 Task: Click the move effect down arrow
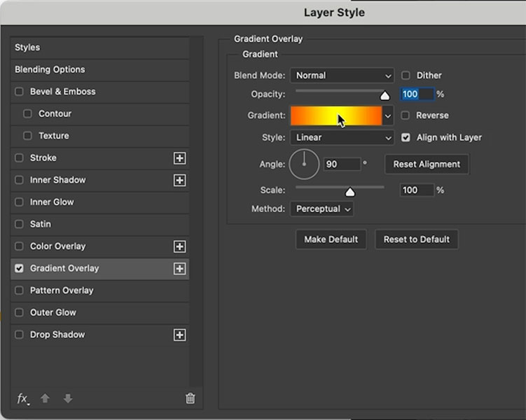68,398
